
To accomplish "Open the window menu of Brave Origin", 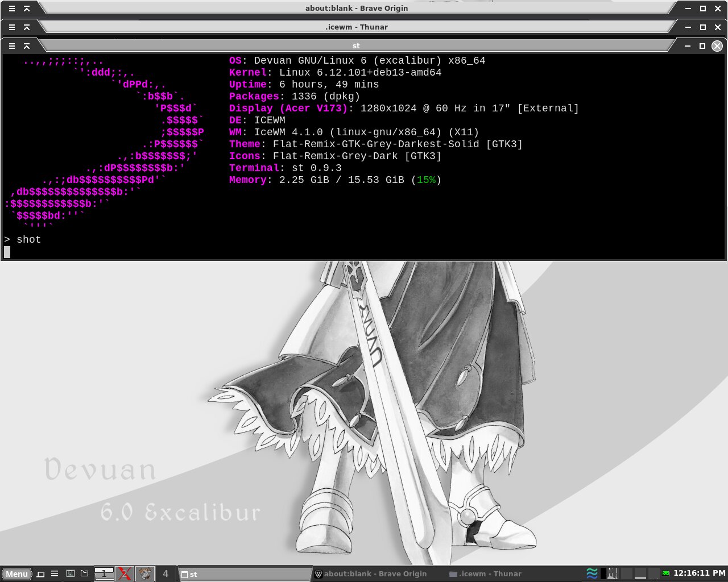I will (x=12, y=9).
